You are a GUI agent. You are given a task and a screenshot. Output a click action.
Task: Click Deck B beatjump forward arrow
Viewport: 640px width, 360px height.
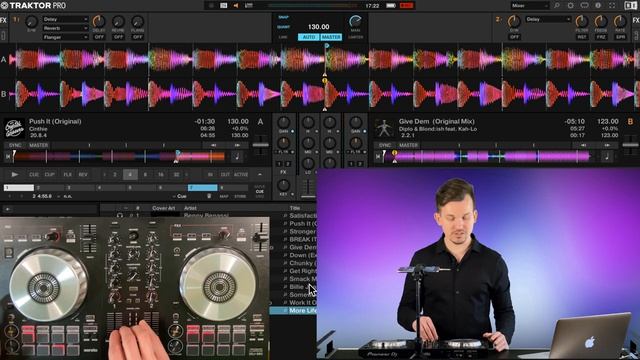[607, 145]
